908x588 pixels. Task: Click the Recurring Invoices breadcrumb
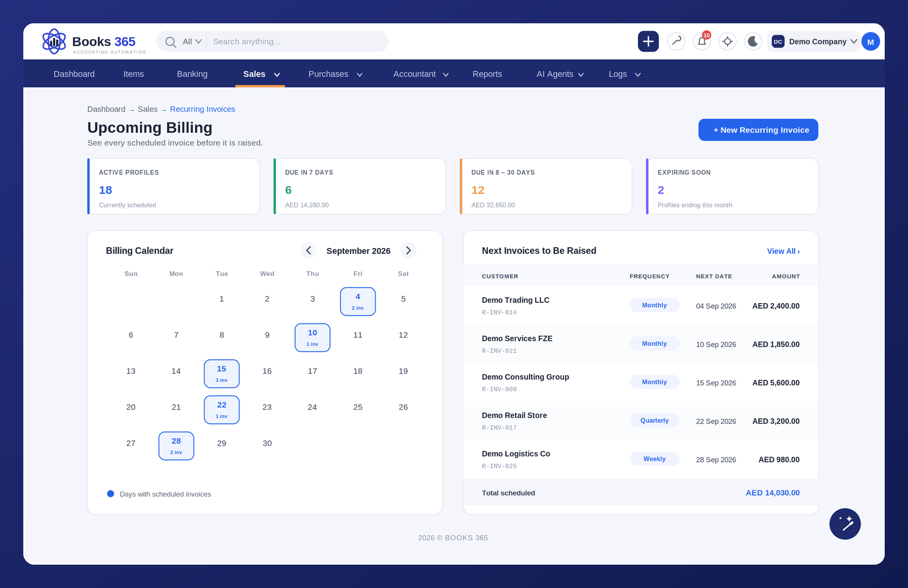[202, 109]
